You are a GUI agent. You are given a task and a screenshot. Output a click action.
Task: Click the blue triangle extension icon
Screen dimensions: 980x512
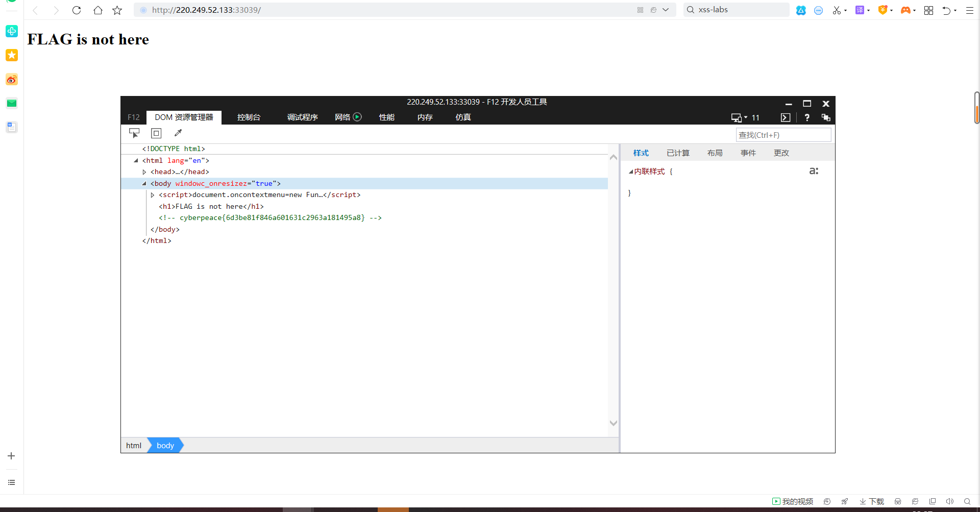pos(801,10)
